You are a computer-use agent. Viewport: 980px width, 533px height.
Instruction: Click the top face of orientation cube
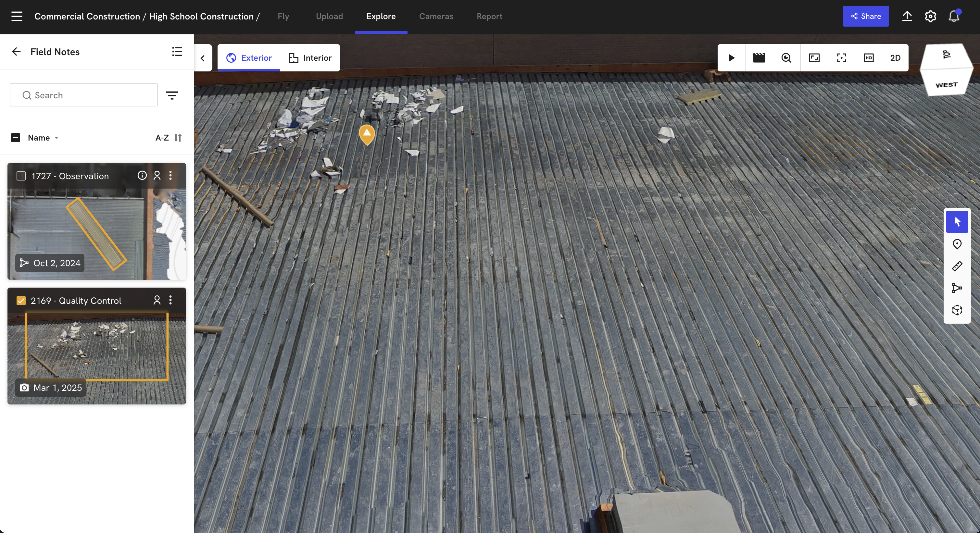(946, 55)
